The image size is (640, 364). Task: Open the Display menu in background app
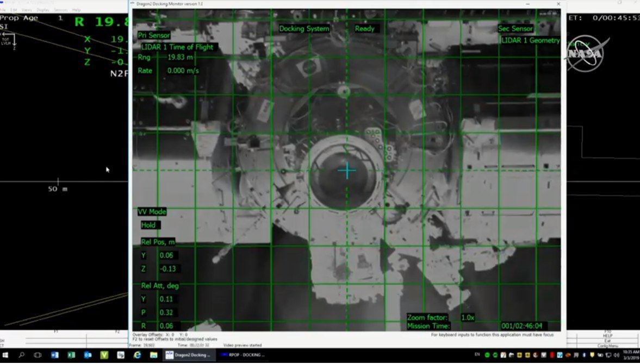(42, 10)
